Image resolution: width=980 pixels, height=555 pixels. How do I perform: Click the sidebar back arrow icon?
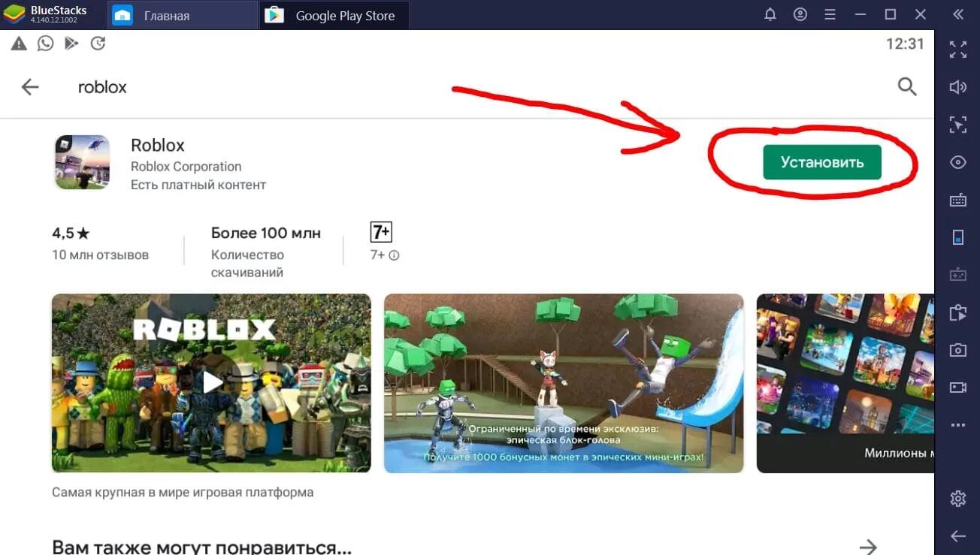[958, 536]
